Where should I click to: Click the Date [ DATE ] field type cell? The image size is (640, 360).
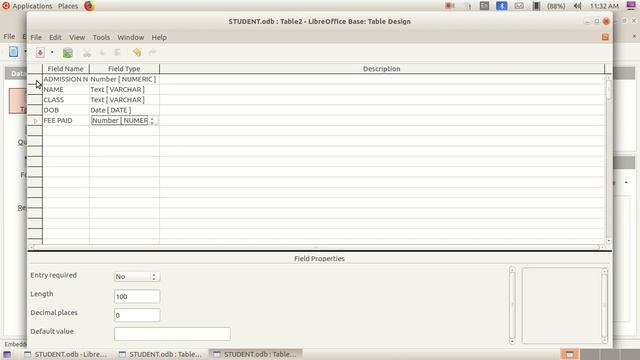124,110
